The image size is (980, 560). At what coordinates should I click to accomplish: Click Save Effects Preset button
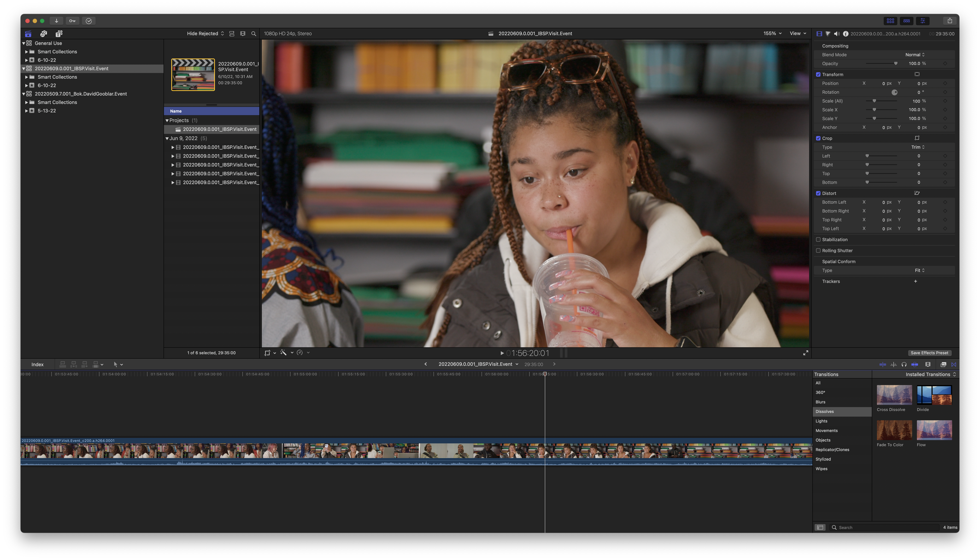tap(929, 353)
